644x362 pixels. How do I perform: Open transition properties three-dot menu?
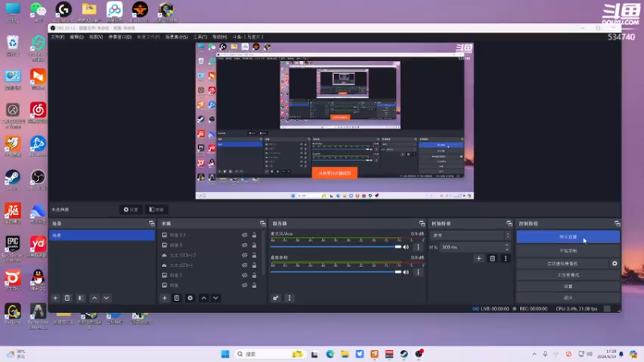point(506,258)
